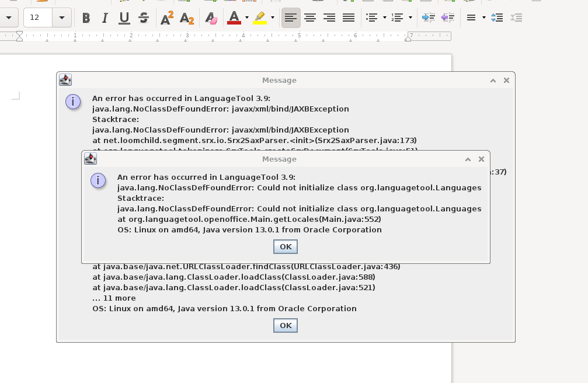The height and width of the screenshot is (383, 588).
Task: Roll up the back Message dialog
Action: (x=493, y=81)
